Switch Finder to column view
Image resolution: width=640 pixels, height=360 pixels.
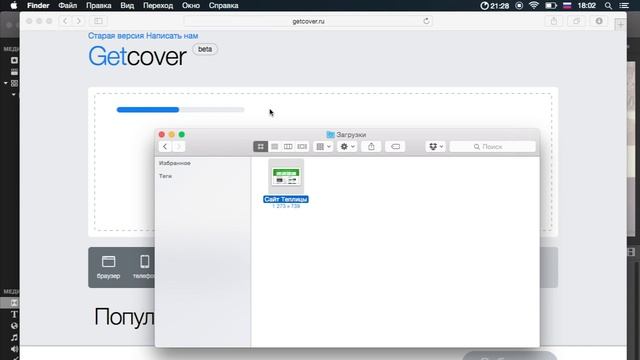[288, 147]
